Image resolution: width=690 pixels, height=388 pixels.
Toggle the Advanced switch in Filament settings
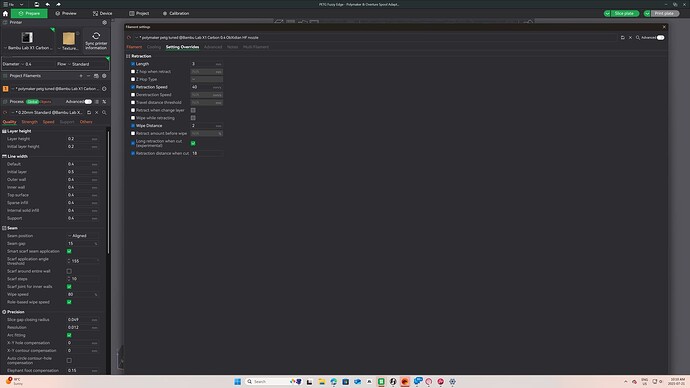pyautogui.click(x=661, y=38)
